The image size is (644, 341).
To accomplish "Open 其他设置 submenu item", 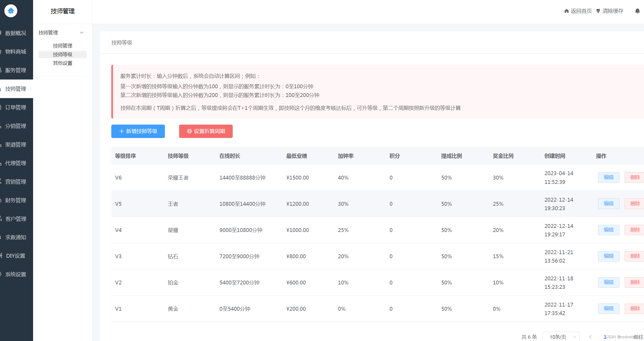I will (x=63, y=63).
